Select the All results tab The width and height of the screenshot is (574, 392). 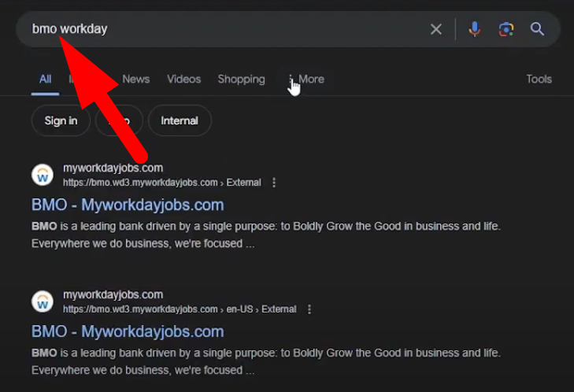tap(45, 79)
